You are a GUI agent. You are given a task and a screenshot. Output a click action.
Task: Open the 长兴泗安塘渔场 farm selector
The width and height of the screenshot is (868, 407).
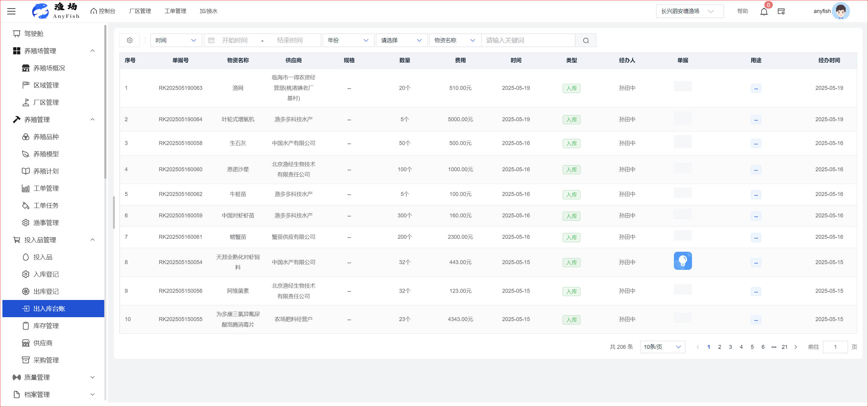(x=689, y=11)
